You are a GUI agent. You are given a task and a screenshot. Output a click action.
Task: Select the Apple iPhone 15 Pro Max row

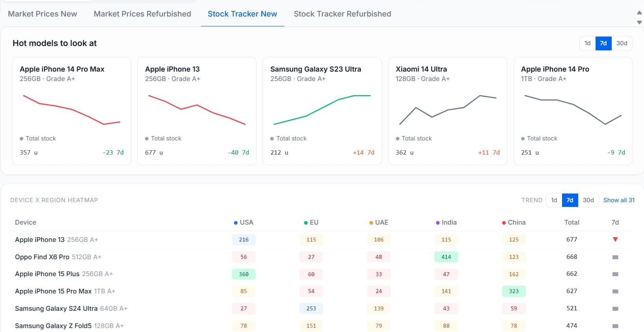click(322, 291)
